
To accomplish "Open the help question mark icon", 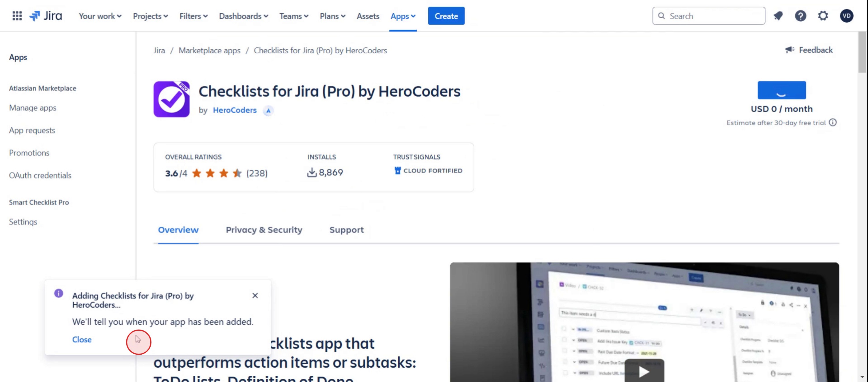I will [800, 16].
